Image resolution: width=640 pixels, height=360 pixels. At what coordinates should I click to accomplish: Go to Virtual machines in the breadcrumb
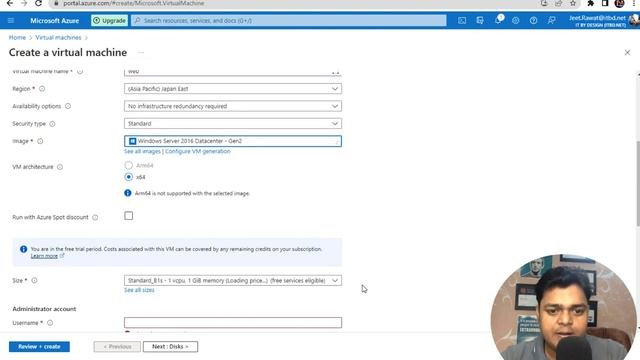[x=58, y=38]
